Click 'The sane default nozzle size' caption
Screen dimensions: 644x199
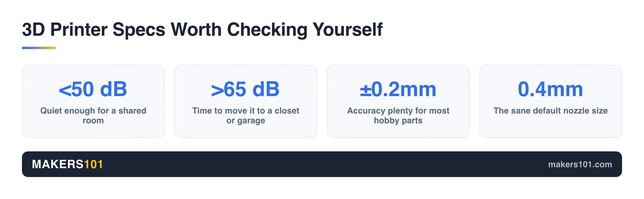tap(551, 110)
